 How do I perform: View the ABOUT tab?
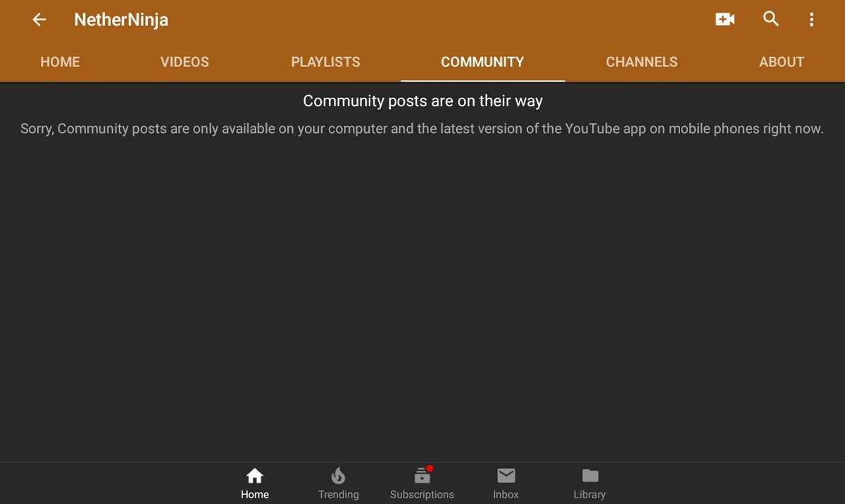click(782, 62)
